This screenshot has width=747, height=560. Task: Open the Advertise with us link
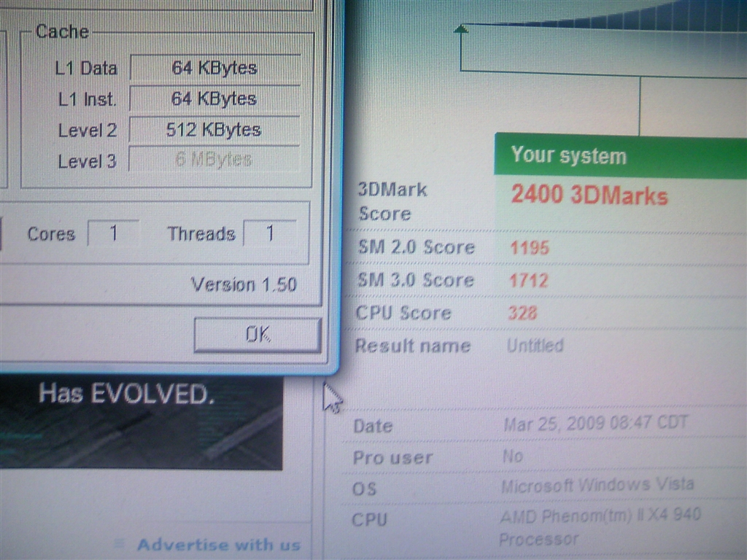pos(219,544)
